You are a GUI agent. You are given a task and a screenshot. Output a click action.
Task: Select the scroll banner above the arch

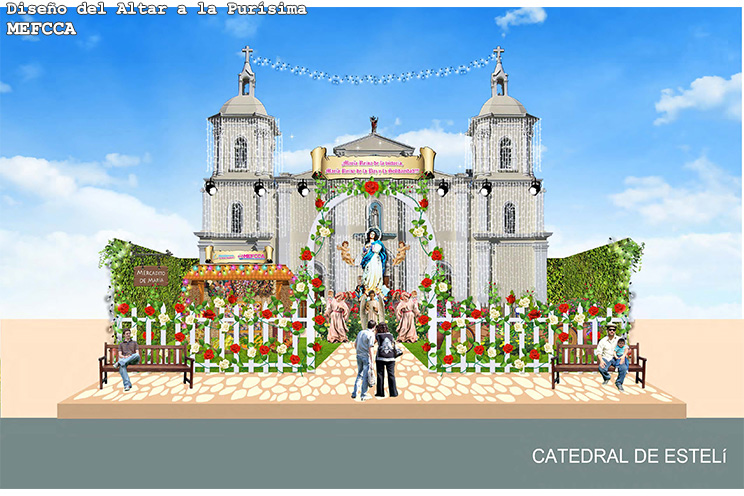(x=372, y=162)
